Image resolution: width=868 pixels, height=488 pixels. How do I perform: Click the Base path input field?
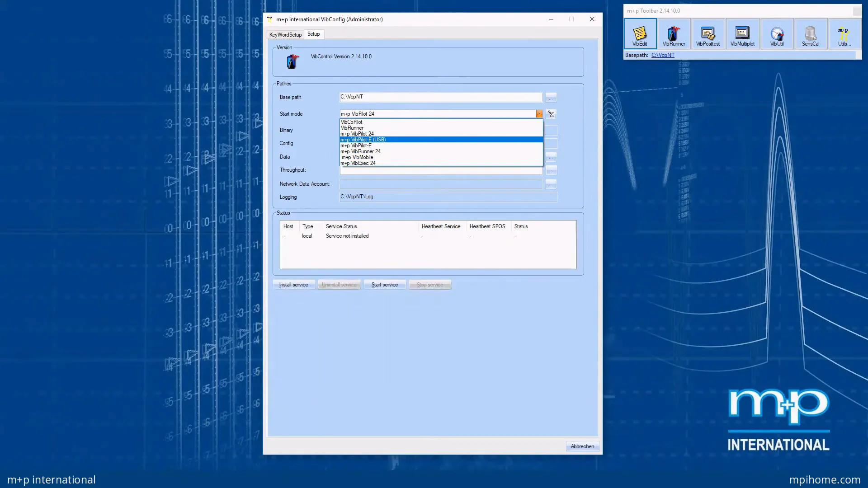point(441,97)
